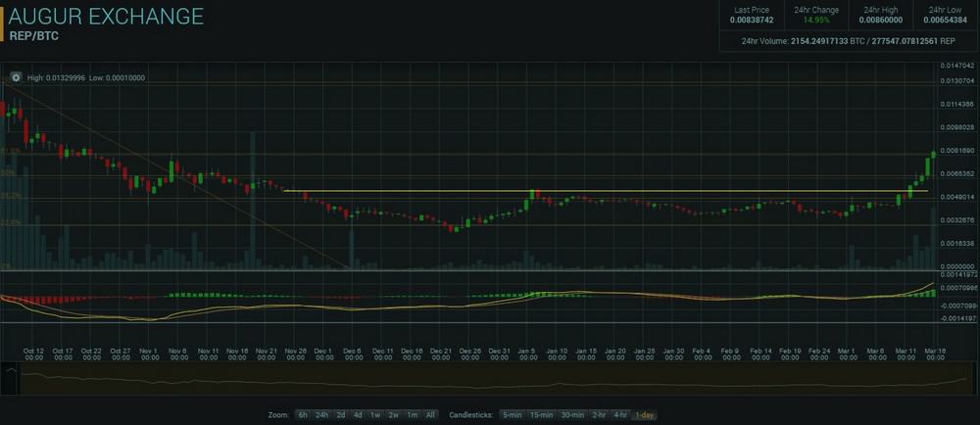Set zoom to 24h
Image resolution: width=980 pixels, height=425 pixels.
point(321,414)
